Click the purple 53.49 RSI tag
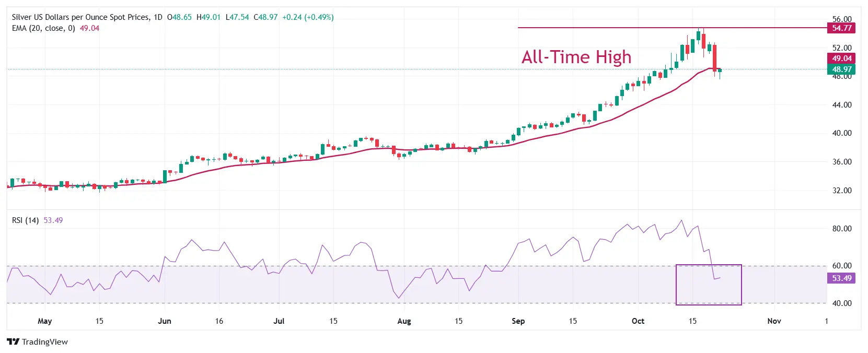 [x=841, y=278]
